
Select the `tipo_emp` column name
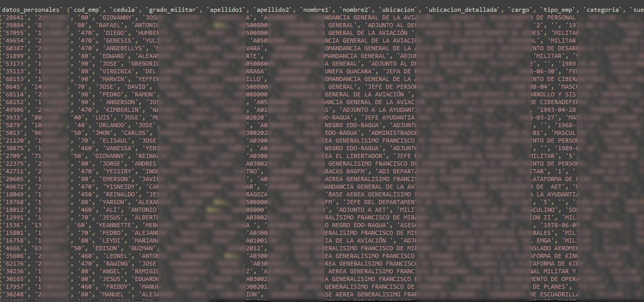pos(559,10)
